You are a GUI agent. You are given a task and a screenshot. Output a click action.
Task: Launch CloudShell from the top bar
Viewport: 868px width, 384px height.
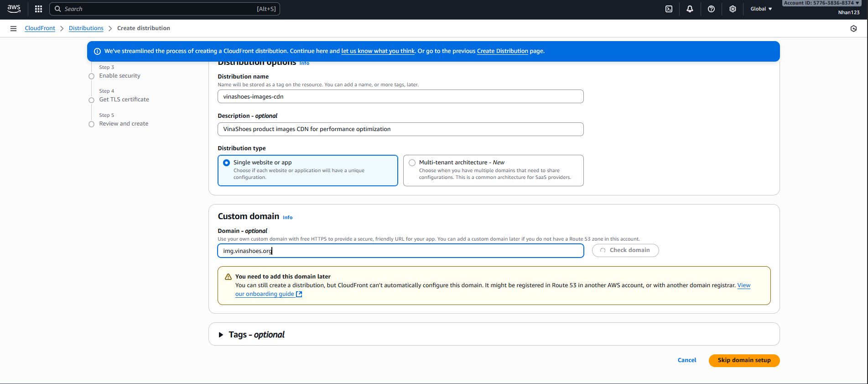click(x=669, y=9)
